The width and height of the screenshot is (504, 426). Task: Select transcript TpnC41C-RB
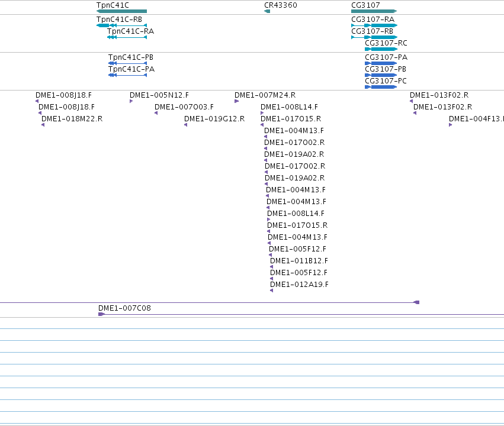119,20
